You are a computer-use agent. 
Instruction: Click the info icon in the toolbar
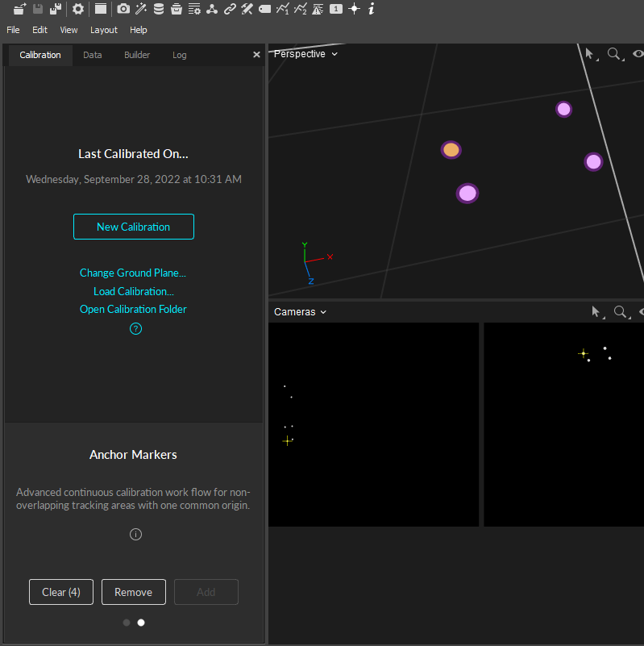[x=371, y=9]
